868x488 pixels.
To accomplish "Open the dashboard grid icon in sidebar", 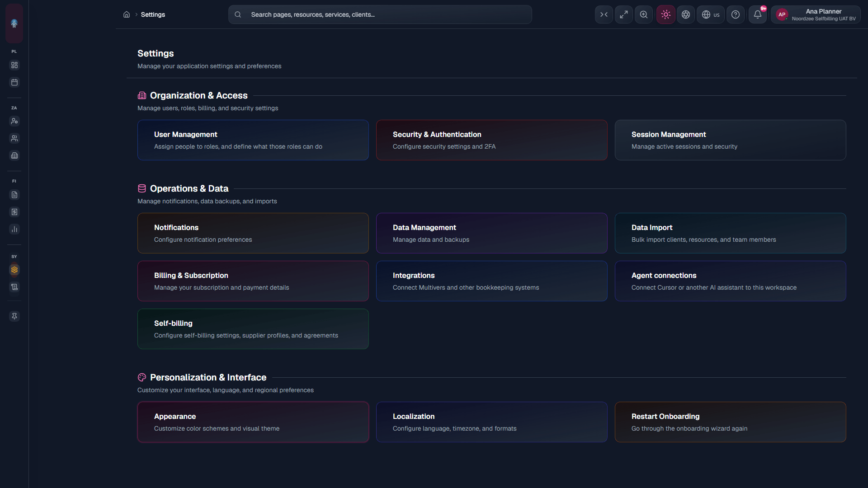I will tap(14, 65).
